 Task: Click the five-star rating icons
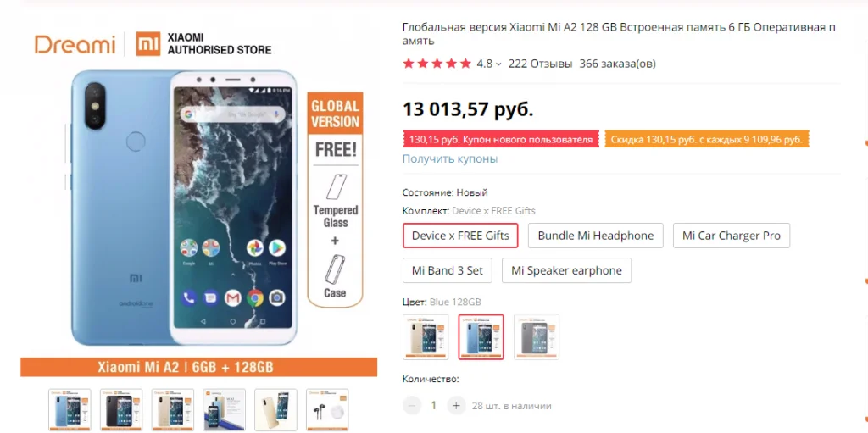(437, 64)
